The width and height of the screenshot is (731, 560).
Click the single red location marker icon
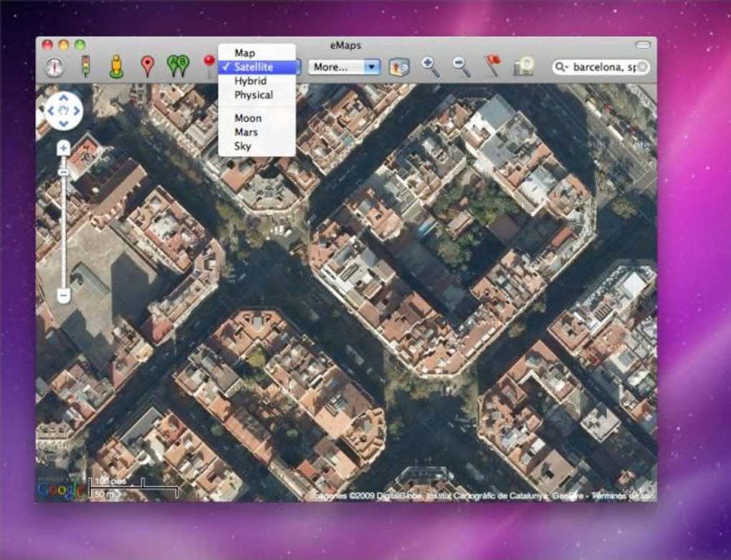(x=147, y=66)
